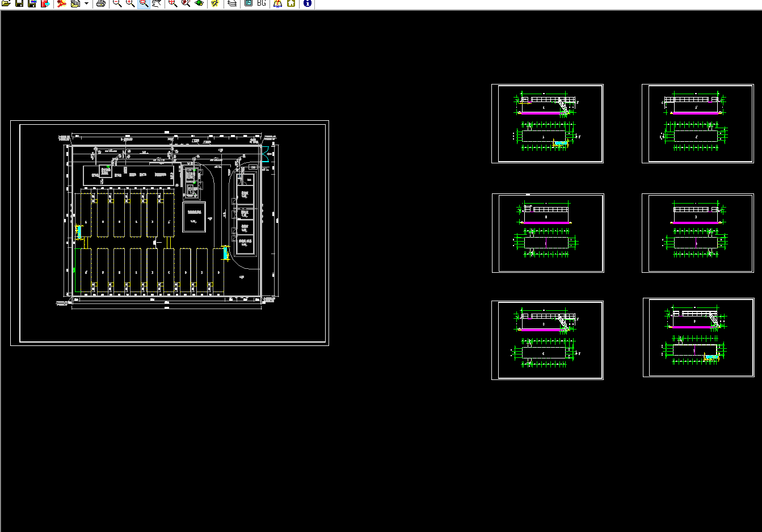Open the help book icon

pyautogui.click(x=277, y=3)
